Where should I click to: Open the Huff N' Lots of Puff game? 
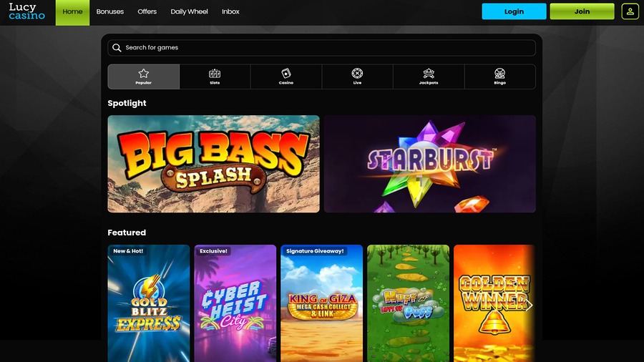[x=409, y=303]
